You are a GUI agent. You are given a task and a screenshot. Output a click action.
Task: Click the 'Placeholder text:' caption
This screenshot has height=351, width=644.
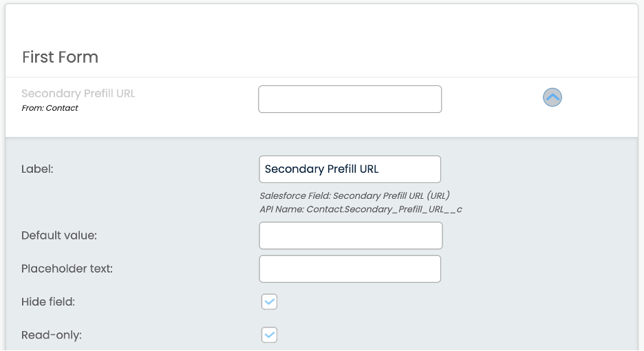(67, 269)
